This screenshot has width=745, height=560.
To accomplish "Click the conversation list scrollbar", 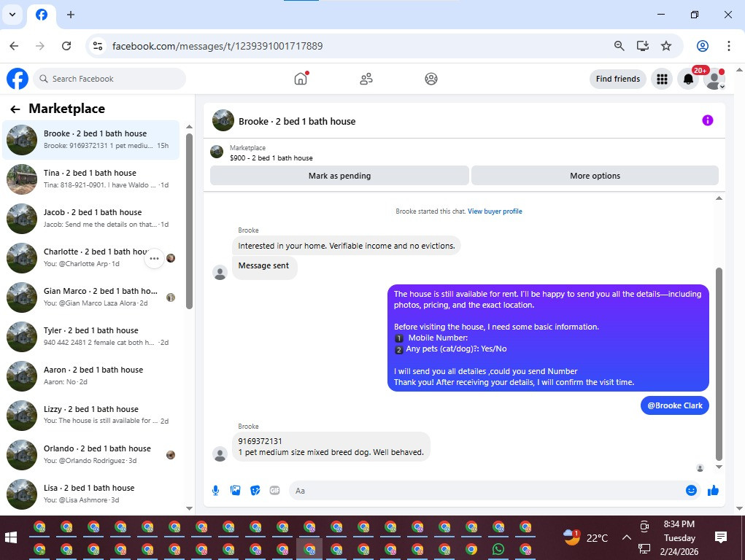I will coord(189,222).
